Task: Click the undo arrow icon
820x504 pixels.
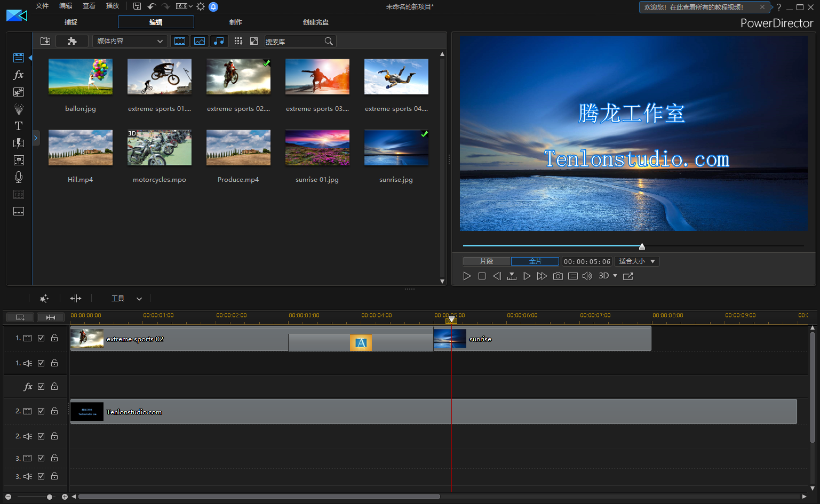Action: point(152,6)
